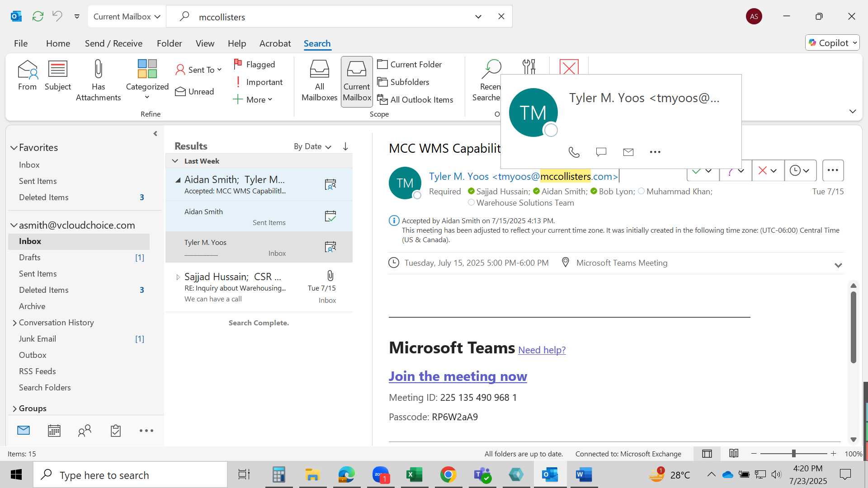Open More refine options dropdown
The height and width of the screenshot is (488, 868).
coord(252,99)
